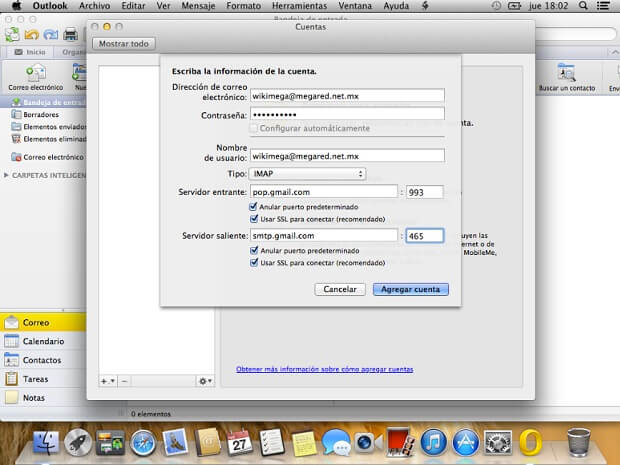Screen dimensions: 620x465
Task: Click the Dirección de correo electrónico field
Action: [x=347, y=96]
